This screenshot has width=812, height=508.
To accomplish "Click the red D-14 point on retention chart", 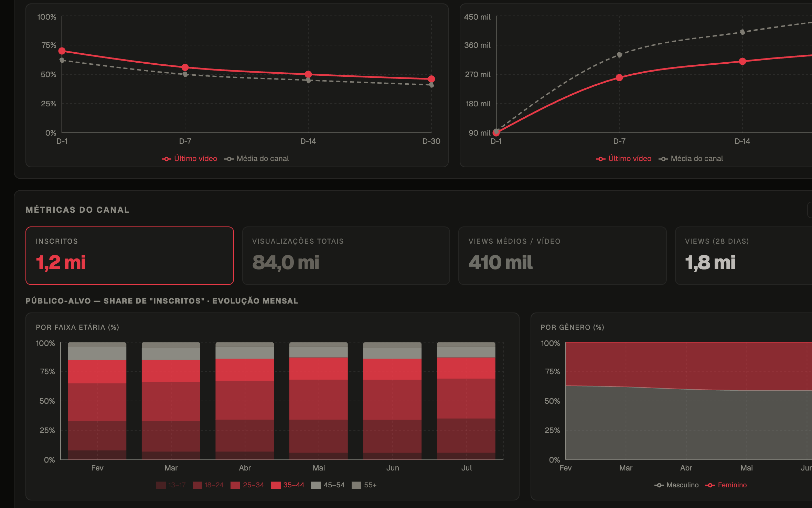I will pos(308,74).
